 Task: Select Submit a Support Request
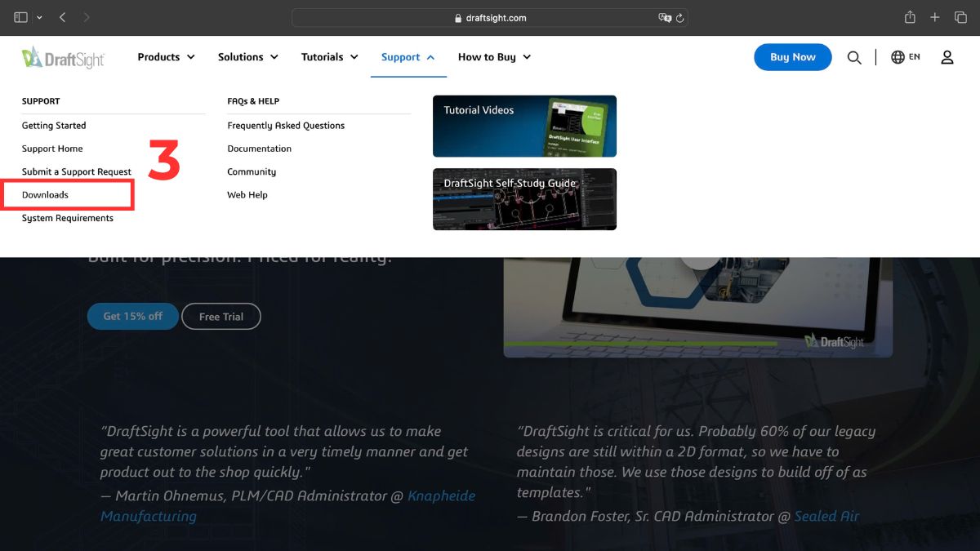[x=77, y=172]
